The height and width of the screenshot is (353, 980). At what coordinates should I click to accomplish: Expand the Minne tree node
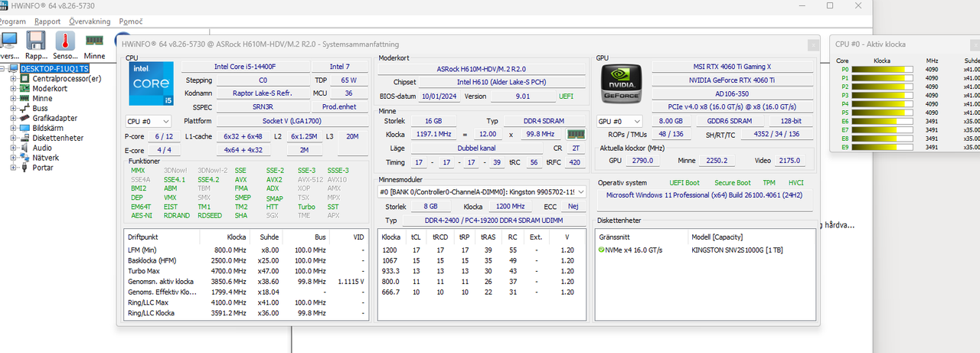pyautogui.click(x=13, y=98)
